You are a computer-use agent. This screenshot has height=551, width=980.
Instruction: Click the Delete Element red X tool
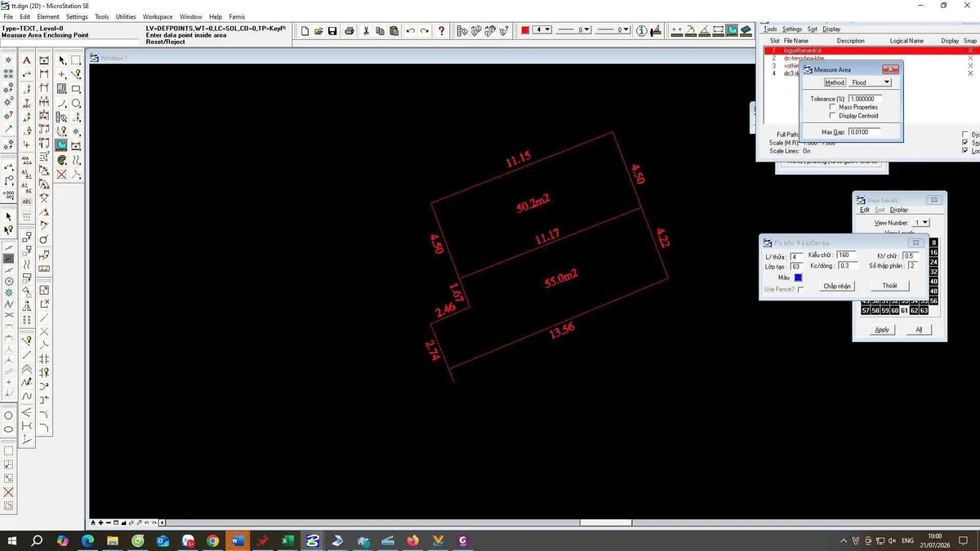(61, 175)
